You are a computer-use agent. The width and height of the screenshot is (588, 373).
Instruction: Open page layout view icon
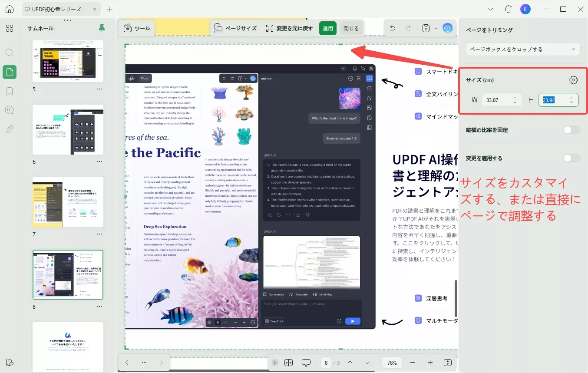288,363
